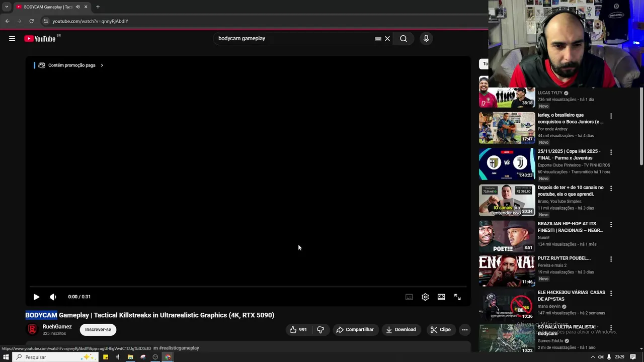Click the Download button

coord(401,330)
